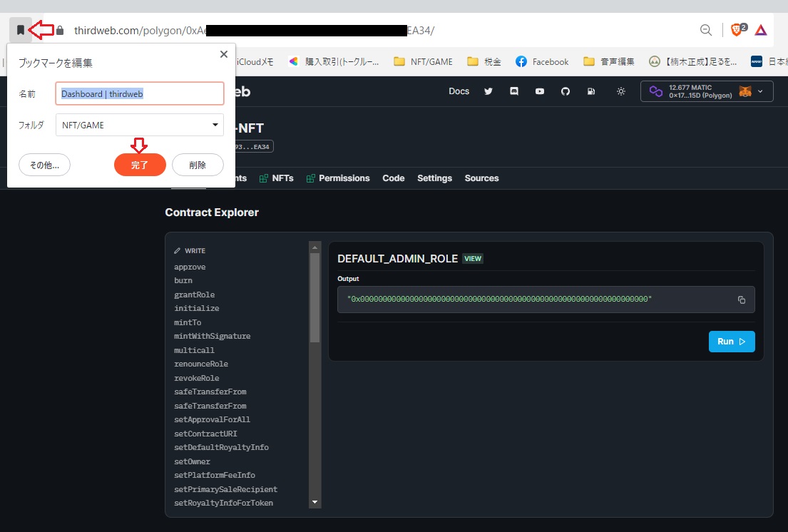Image resolution: width=788 pixels, height=532 pixels.
Task: Click the contract address badge ending EA34
Action: tap(254, 147)
